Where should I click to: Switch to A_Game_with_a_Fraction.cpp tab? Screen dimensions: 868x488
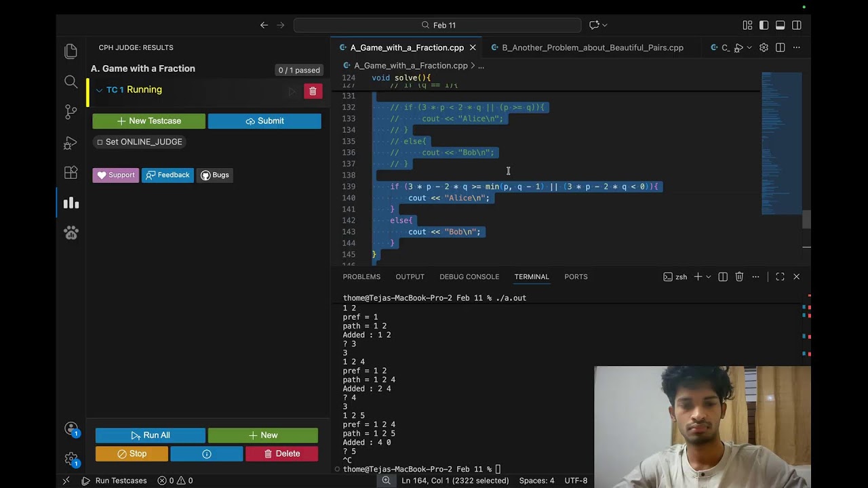(406, 47)
